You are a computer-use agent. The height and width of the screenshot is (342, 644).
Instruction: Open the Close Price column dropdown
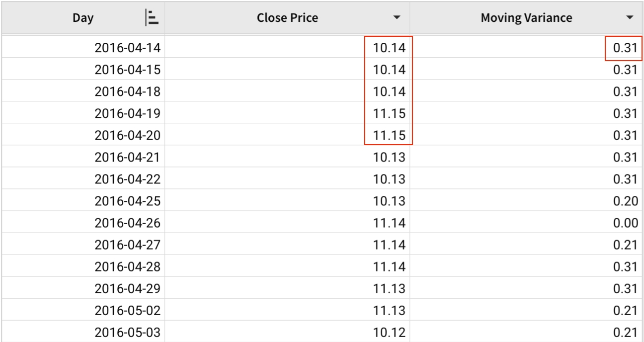coord(396,18)
